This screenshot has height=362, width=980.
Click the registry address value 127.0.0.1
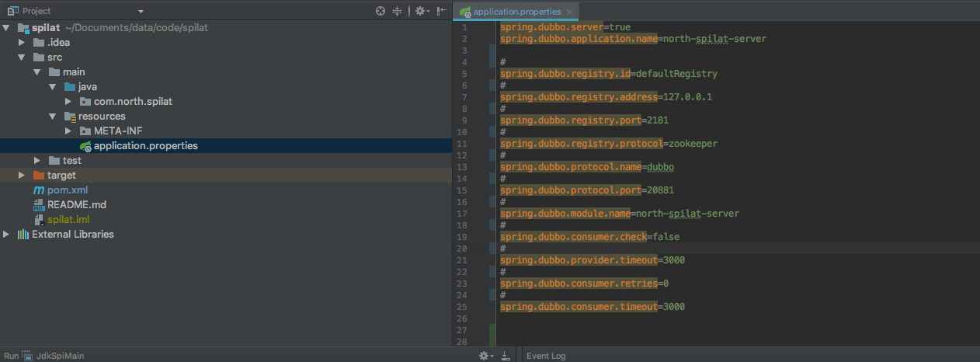(x=687, y=97)
